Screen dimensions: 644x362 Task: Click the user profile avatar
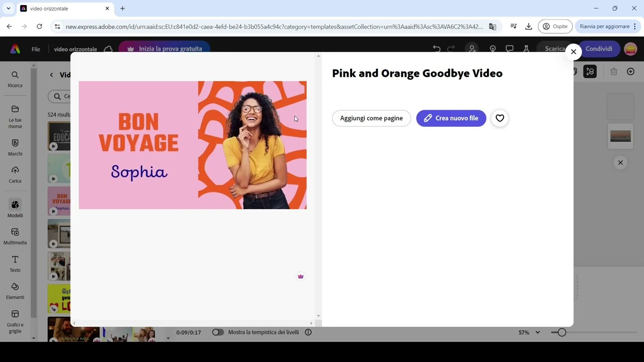pyautogui.click(x=630, y=49)
